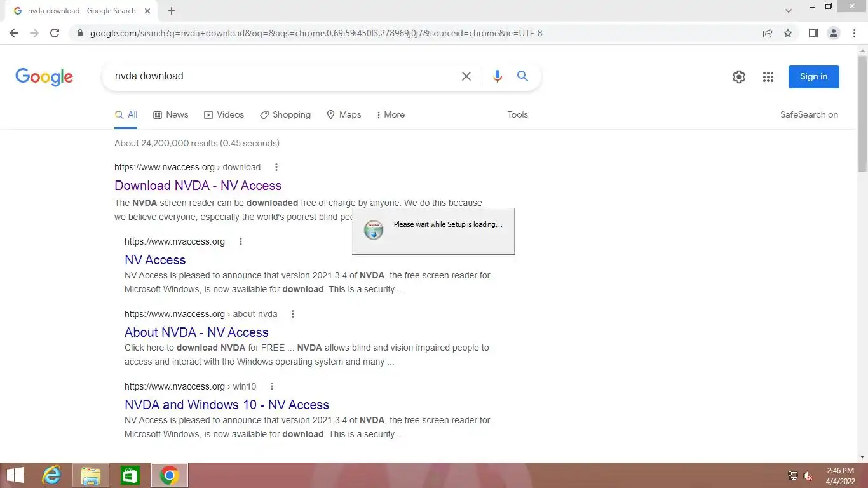Open a new browser tab

pos(172,11)
